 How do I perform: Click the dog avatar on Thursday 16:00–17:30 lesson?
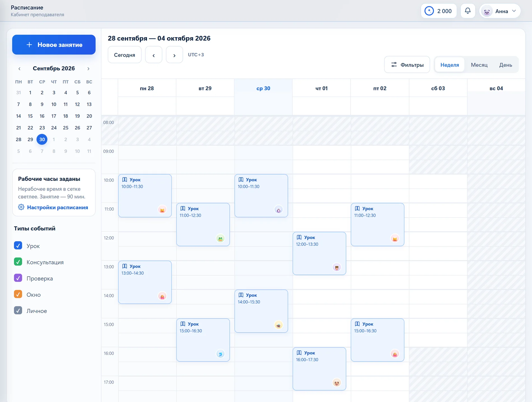point(337,383)
